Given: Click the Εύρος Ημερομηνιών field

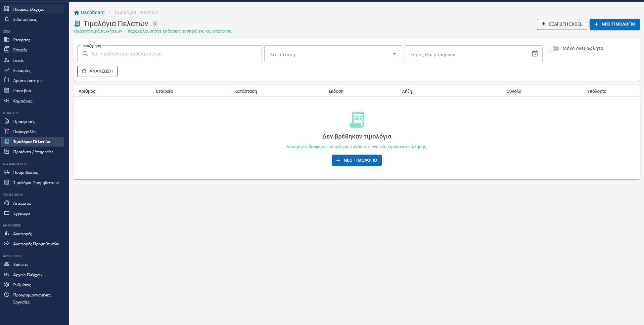Looking at the screenshot, I should (x=473, y=54).
